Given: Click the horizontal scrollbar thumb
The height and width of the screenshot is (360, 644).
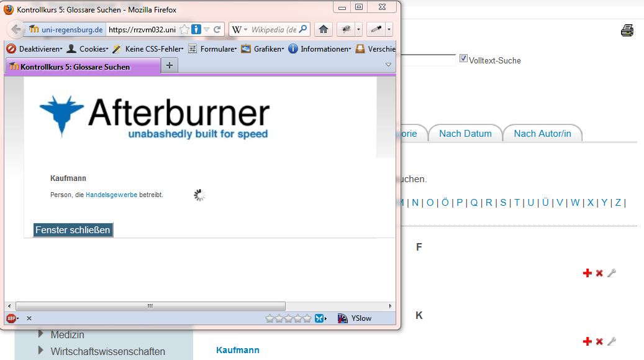Looking at the screenshot, I should [150, 306].
